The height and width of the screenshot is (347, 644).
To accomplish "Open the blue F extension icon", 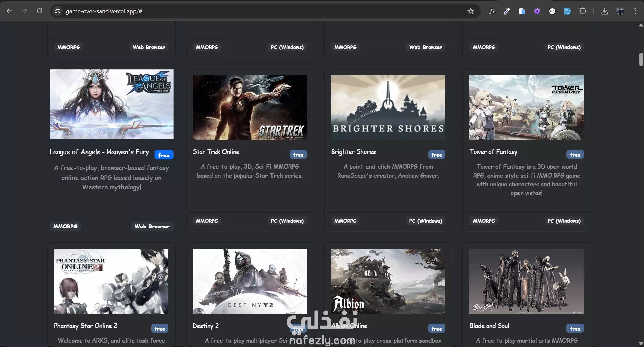I will (567, 11).
